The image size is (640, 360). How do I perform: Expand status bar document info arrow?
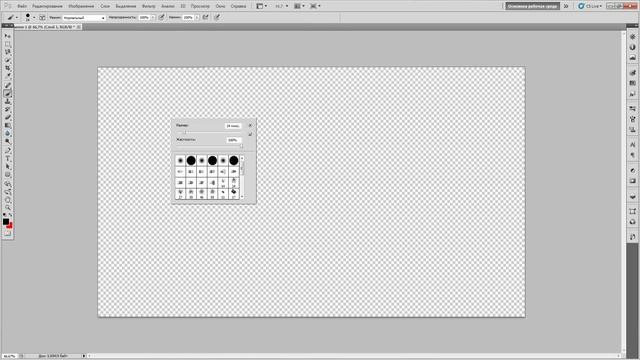84,356
